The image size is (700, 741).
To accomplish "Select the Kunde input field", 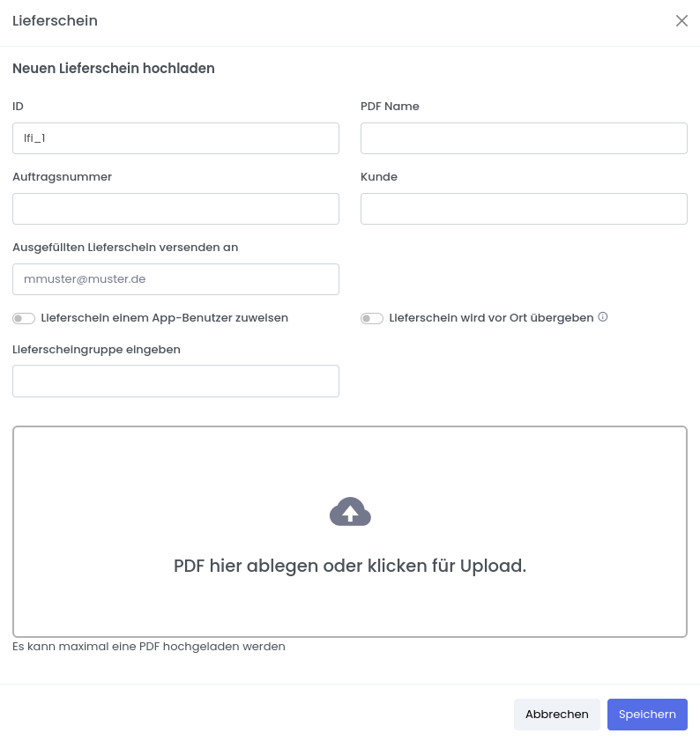I will (x=524, y=209).
